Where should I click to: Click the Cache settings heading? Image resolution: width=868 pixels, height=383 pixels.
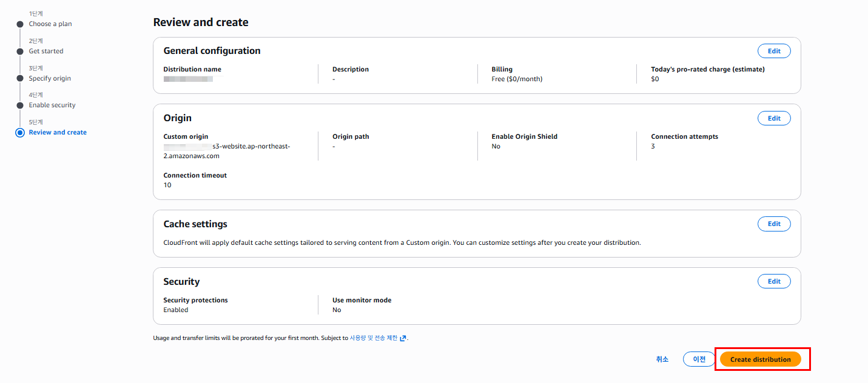[195, 224]
